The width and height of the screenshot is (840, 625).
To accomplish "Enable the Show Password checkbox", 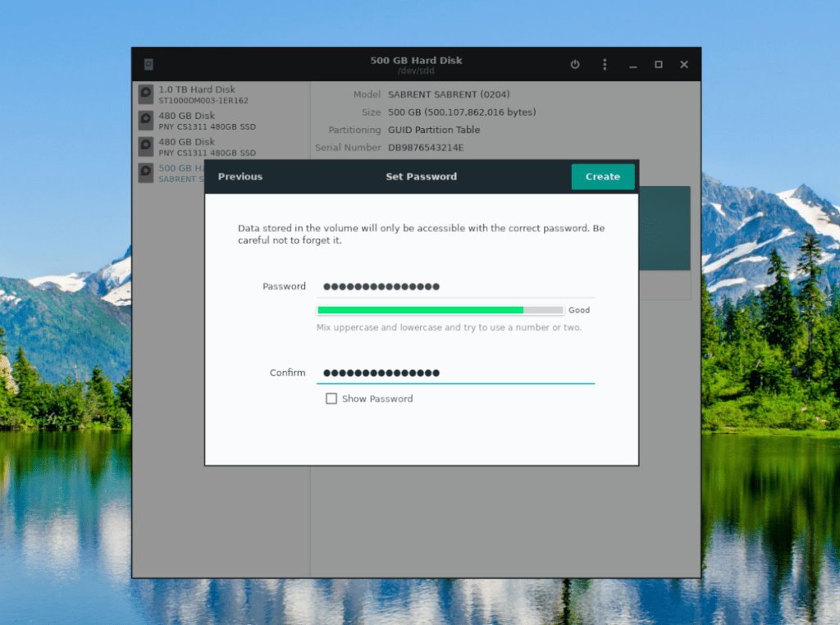I will point(331,399).
